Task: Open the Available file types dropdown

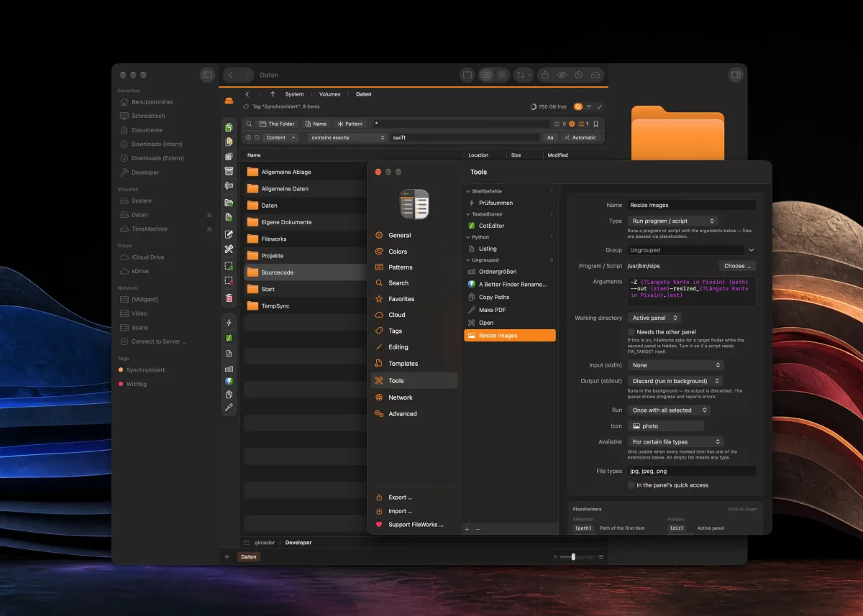Action: coord(675,442)
